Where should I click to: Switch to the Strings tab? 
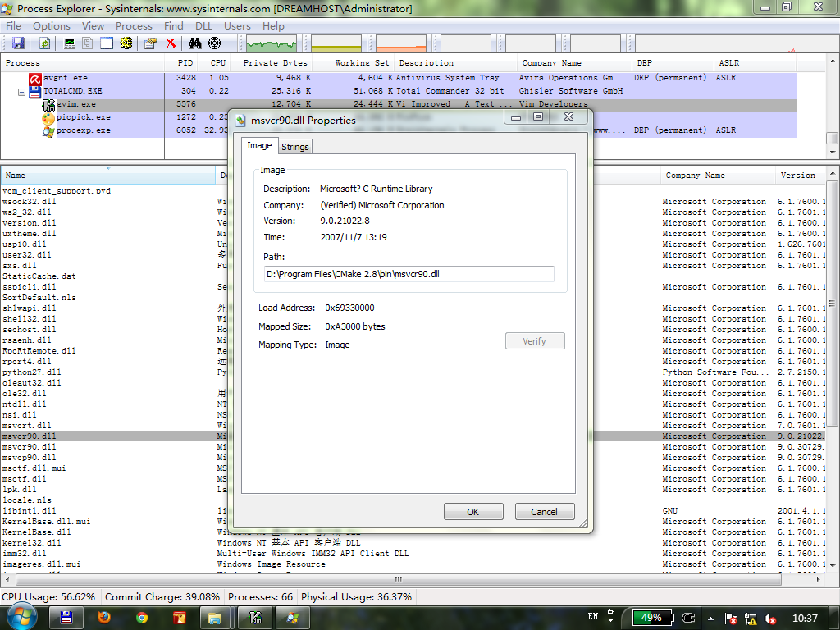tap(295, 147)
